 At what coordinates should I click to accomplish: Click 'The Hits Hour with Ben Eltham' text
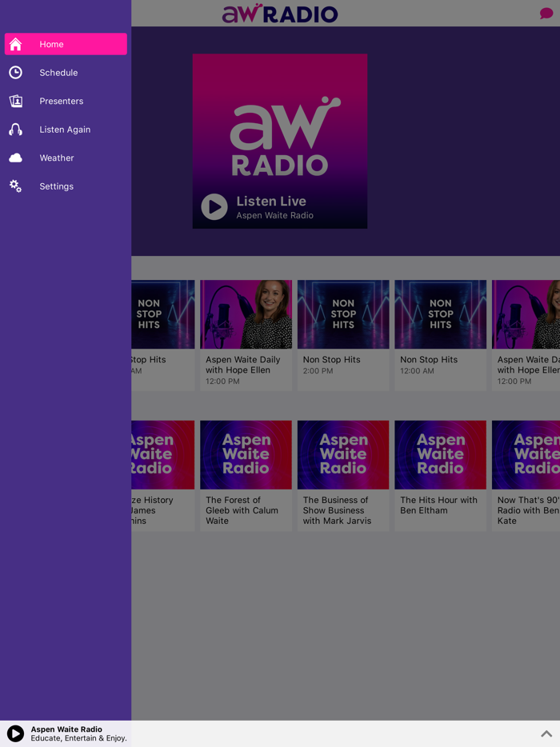pos(438,505)
